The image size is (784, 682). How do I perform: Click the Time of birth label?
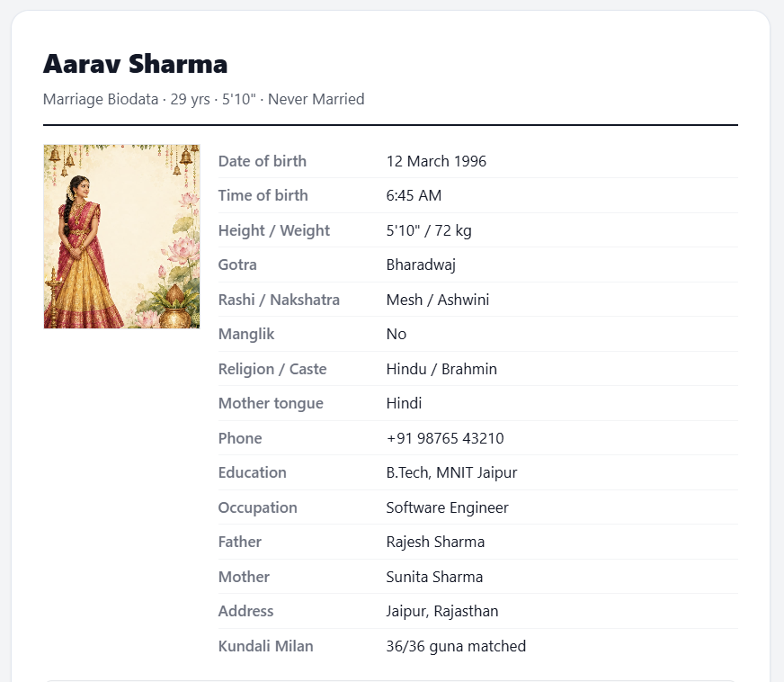[x=263, y=195]
